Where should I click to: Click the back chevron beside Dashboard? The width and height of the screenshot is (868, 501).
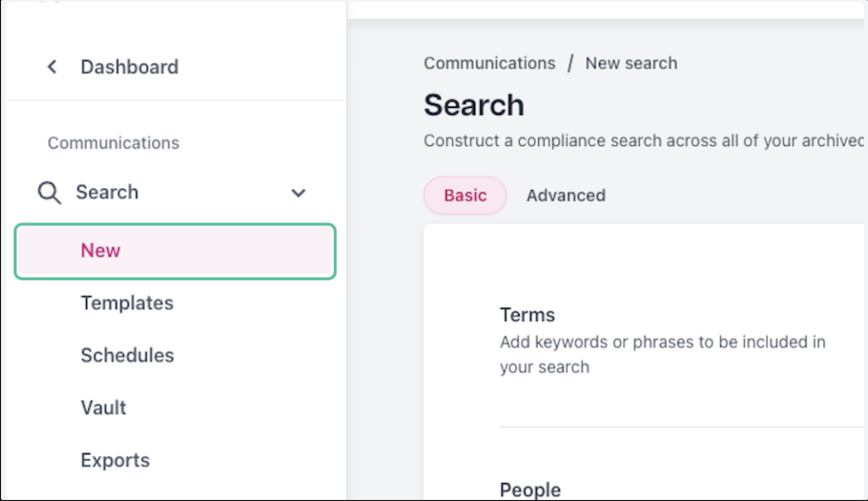pos(52,67)
